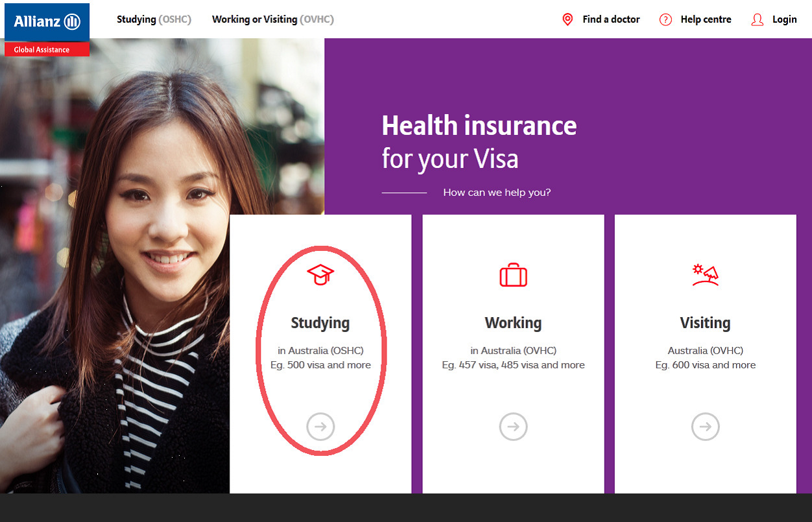
Task: Select the Working card heading
Action: [x=513, y=323]
